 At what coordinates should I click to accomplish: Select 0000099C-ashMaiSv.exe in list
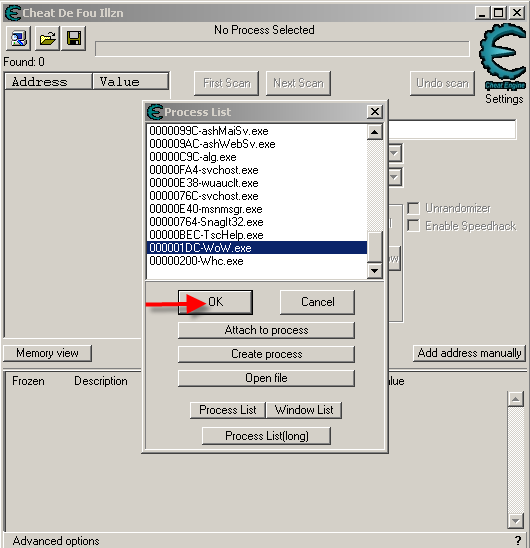tap(257, 131)
